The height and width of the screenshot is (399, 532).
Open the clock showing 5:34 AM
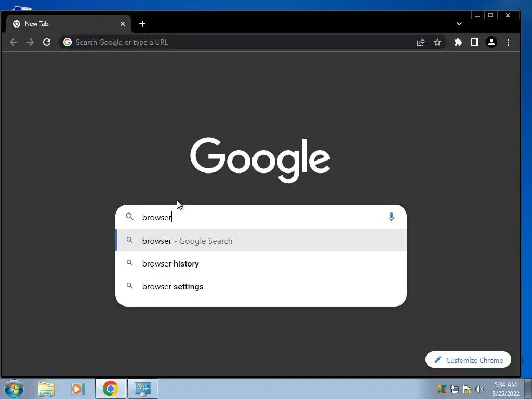[x=506, y=389]
